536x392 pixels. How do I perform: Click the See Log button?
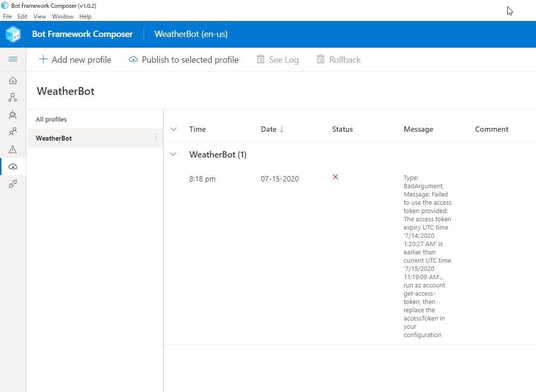click(277, 59)
